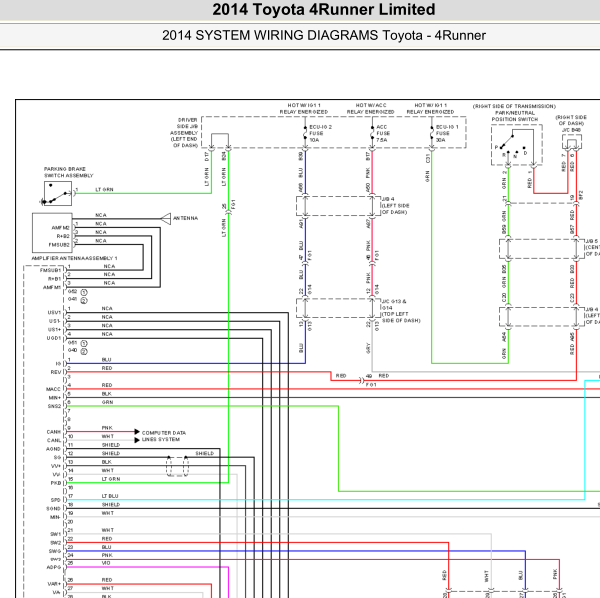Select the GRY wire color label

coord(368,348)
